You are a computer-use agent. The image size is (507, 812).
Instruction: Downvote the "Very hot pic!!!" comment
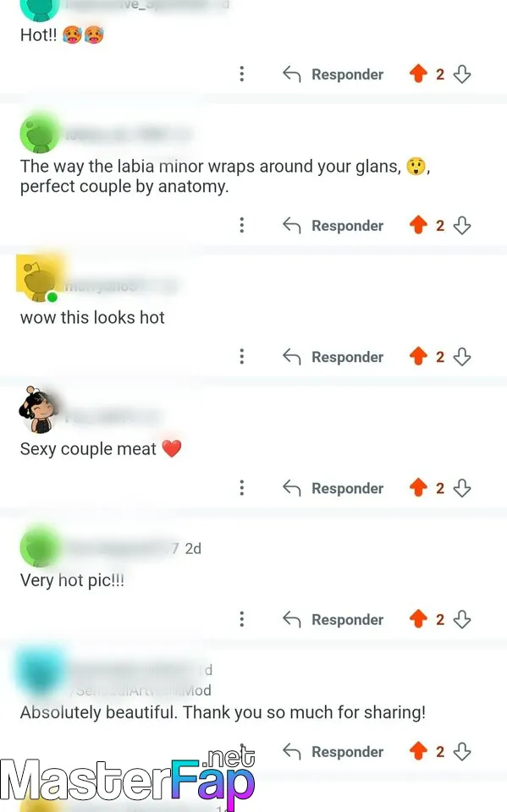point(462,619)
